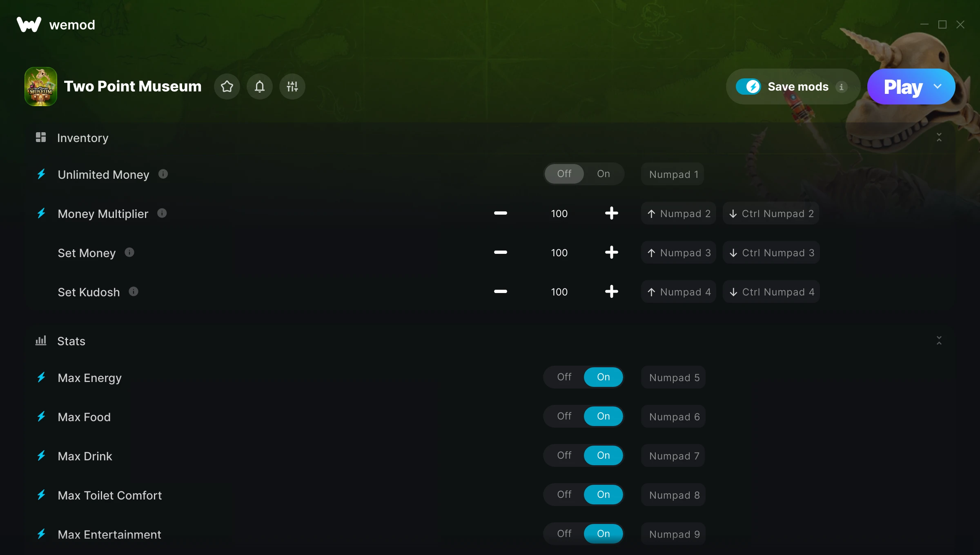Click the Unlimited Money info icon

163,174
